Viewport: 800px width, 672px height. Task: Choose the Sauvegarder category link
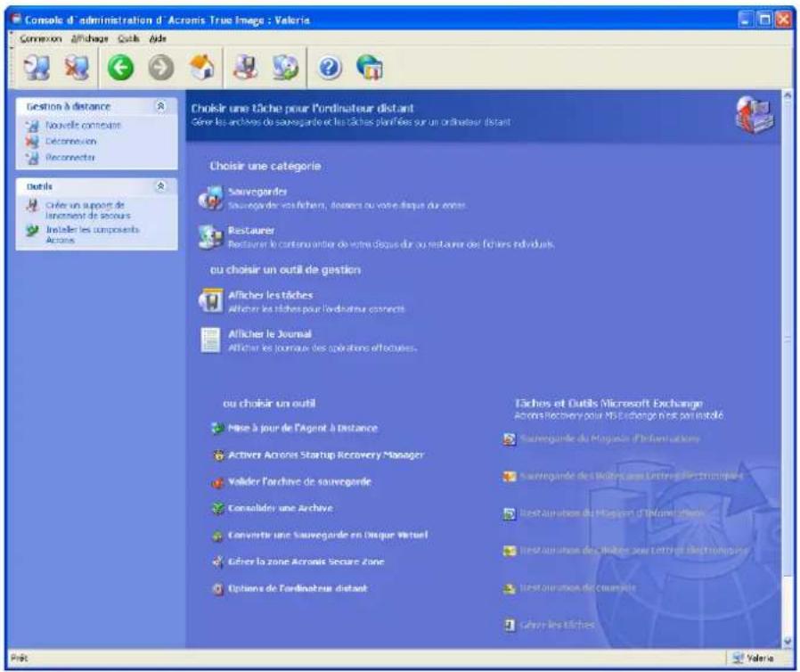coord(257,192)
